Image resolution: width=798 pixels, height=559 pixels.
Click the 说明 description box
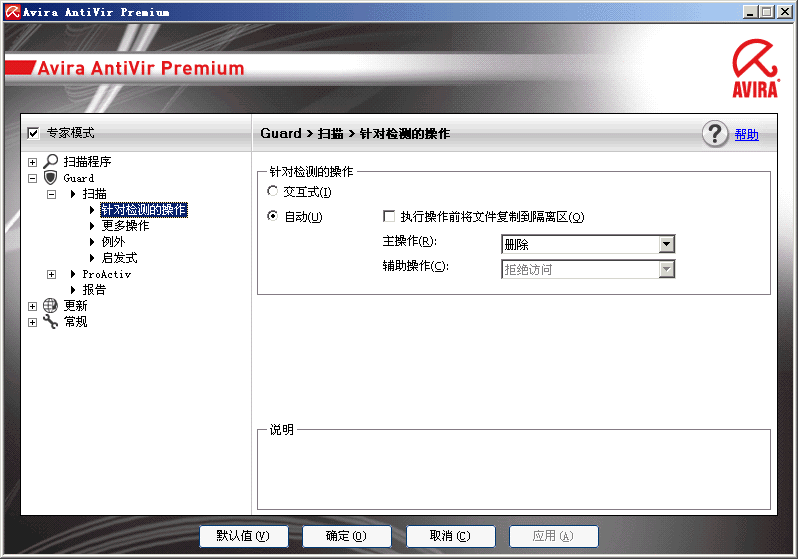(514, 469)
